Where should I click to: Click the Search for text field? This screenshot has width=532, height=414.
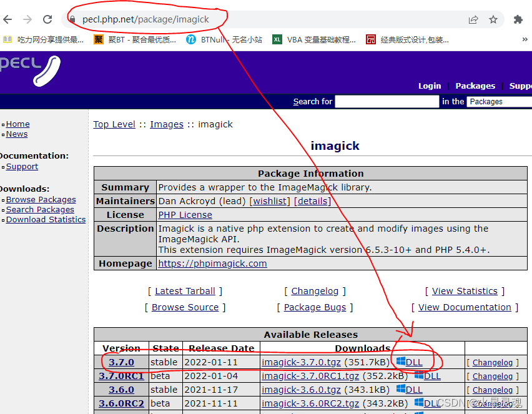[x=387, y=101]
